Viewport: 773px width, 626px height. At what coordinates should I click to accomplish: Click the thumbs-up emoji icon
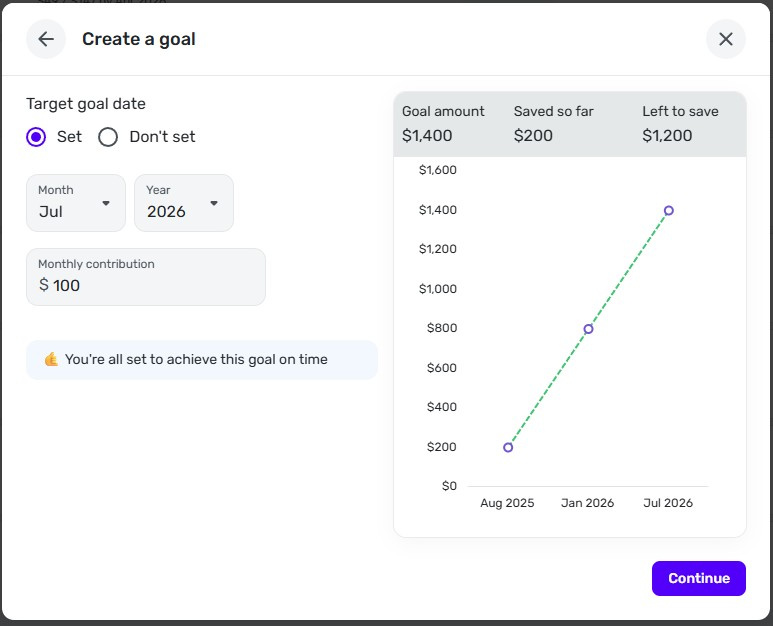coord(51,360)
